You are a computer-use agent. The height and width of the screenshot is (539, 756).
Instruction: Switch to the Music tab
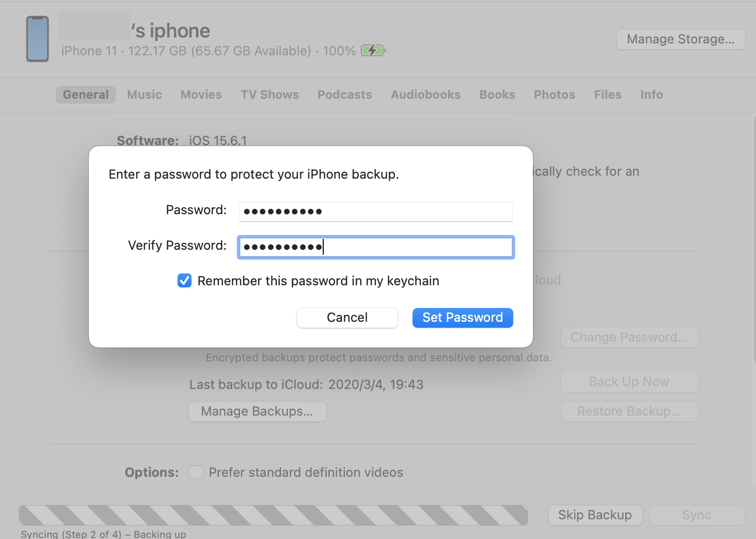[x=144, y=95]
